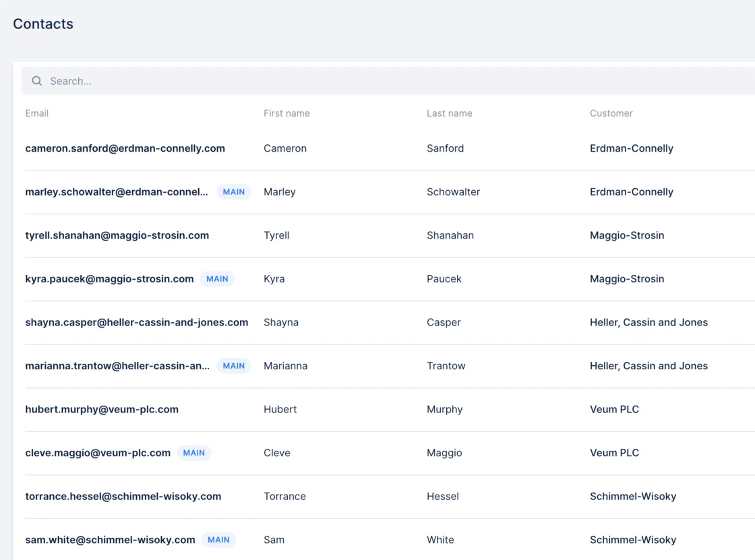Open contact marianna.trantow@heller-cassin-an... email

(117, 366)
